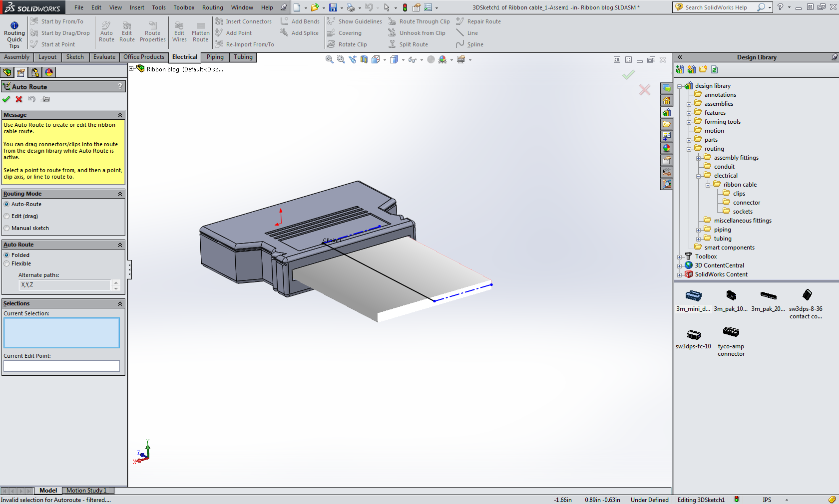The height and width of the screenshot is (504, 839).
Task: Open FeatureManager design tree tab icon
Action: point(7,72)
